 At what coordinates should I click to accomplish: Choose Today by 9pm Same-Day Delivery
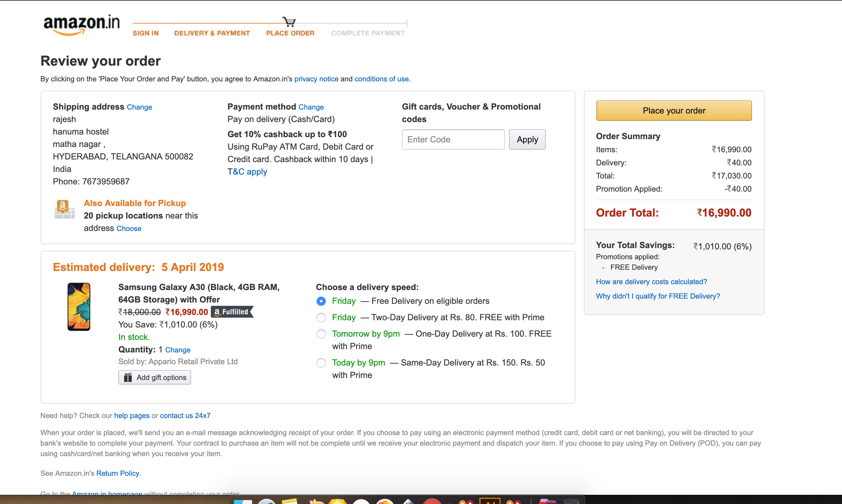click(x=321, y=363)
